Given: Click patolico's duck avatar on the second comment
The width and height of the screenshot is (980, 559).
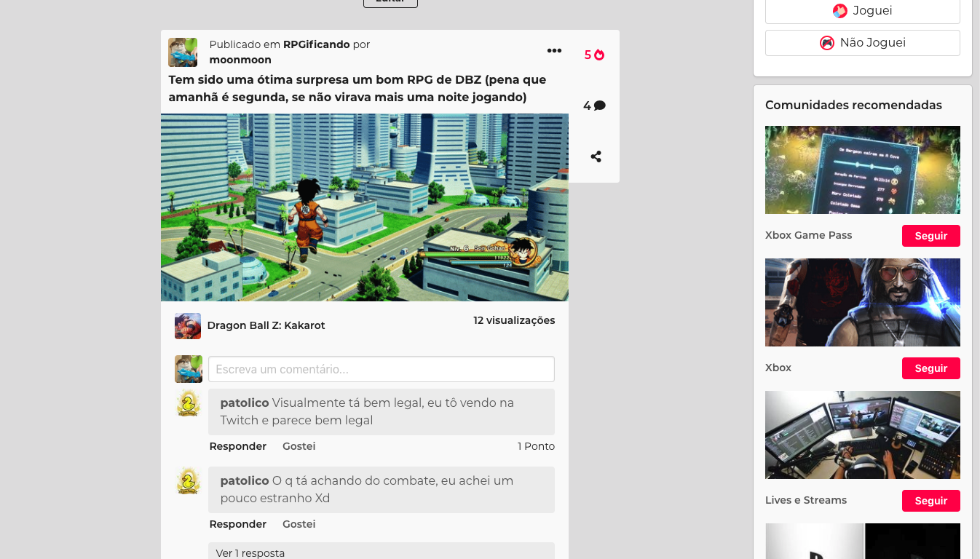Looking at the screenshot, I should point(189,481).
